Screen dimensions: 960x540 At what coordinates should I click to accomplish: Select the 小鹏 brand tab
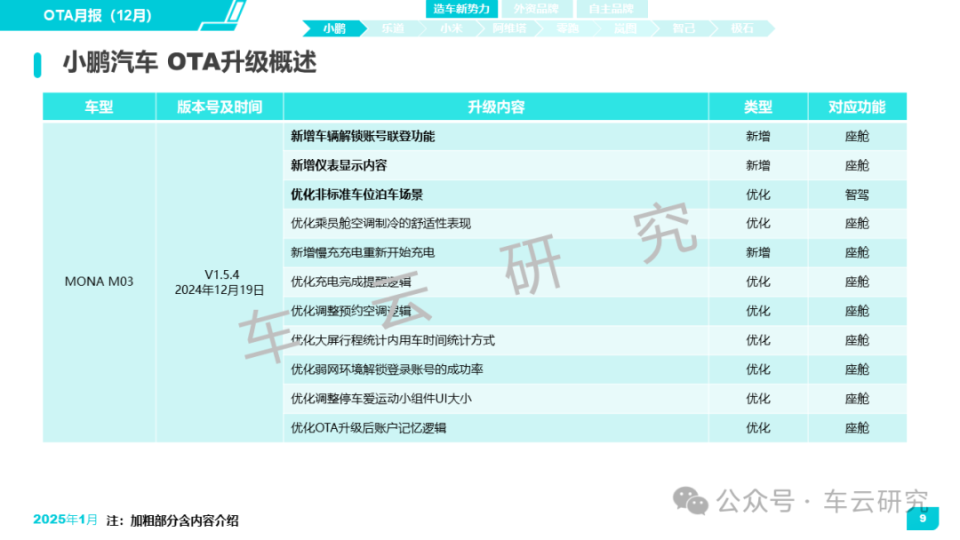334,28
